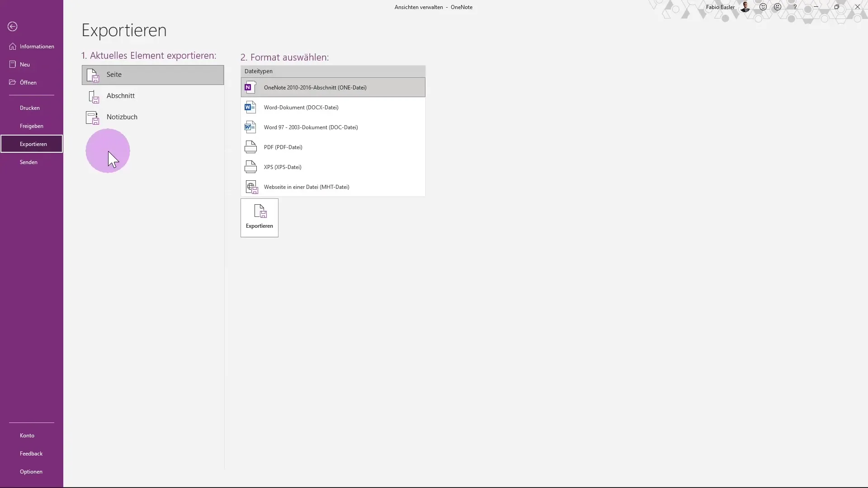
Task: Open the Öffnen menu item
Action: click(x=32, y=83)
